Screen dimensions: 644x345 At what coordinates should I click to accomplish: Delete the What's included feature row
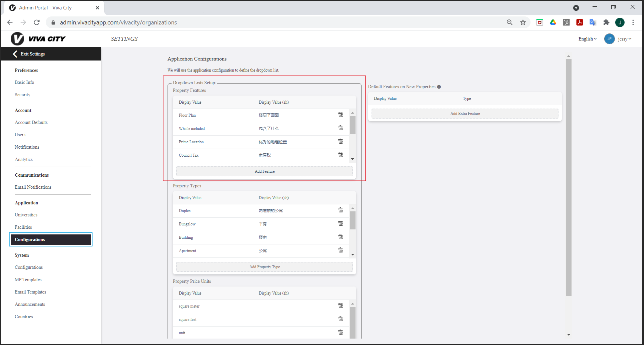coord(341,128)
